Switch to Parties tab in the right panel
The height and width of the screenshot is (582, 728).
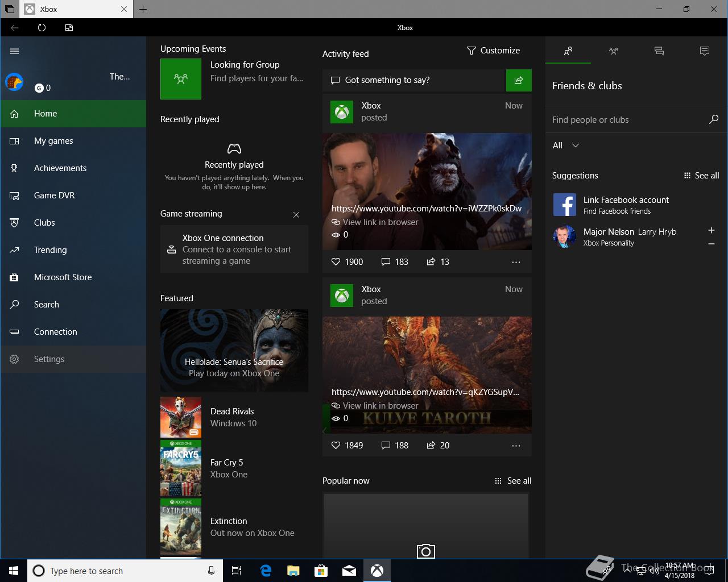pos(614,51)
